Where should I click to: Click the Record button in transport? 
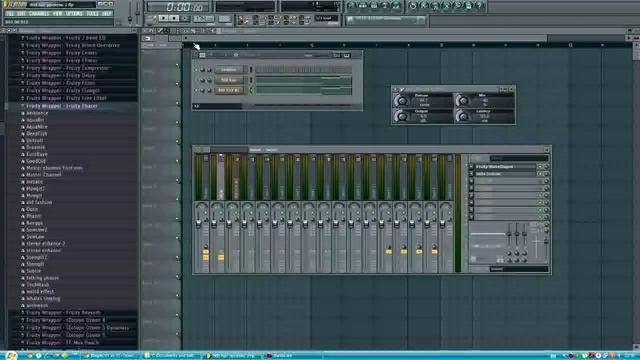click(184, 18)
